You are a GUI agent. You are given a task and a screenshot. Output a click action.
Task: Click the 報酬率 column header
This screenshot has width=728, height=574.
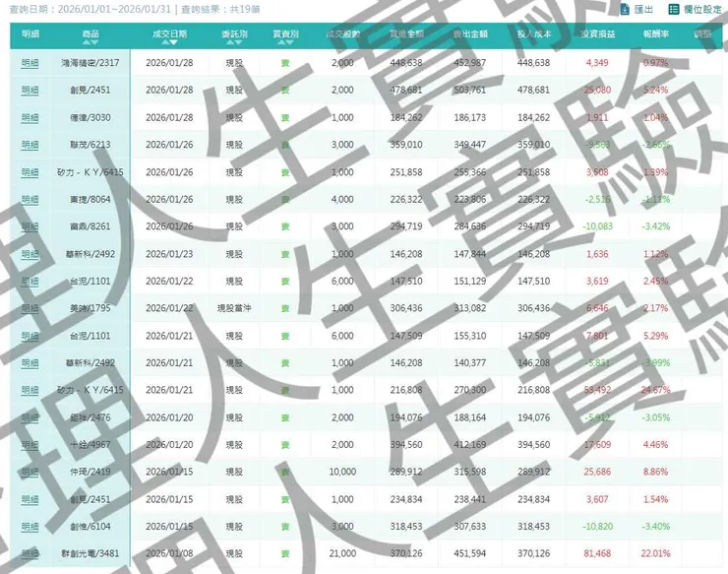[x=655, y=33]
